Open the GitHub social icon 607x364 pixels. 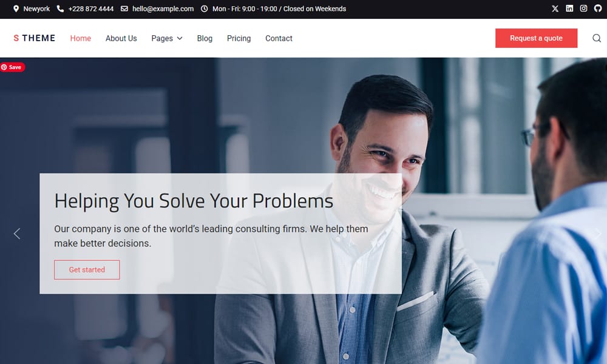[x=598, y=8]
